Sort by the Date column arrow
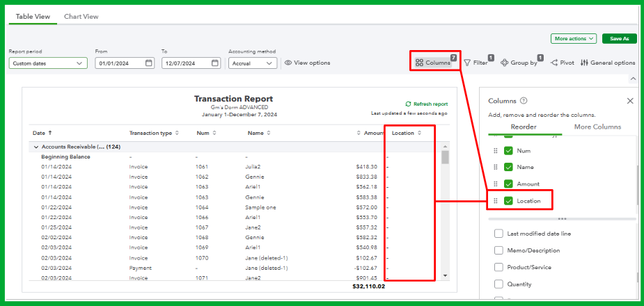644x306 pixels. 51,133
